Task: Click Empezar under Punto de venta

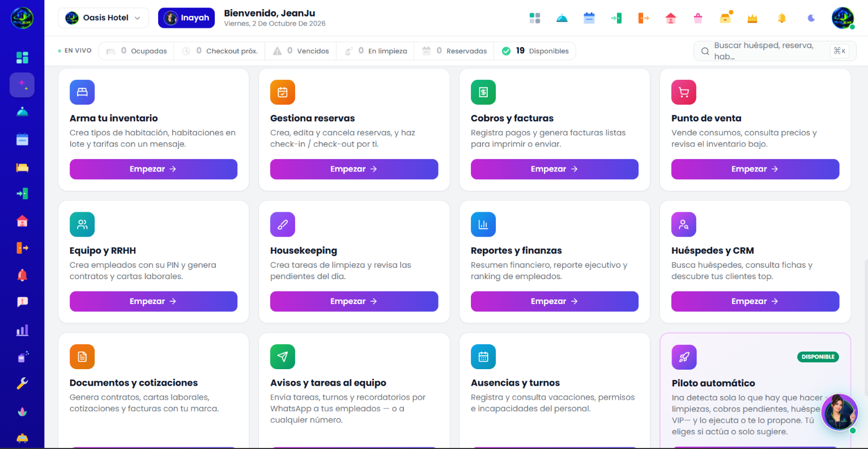Action: coord(755,169)
